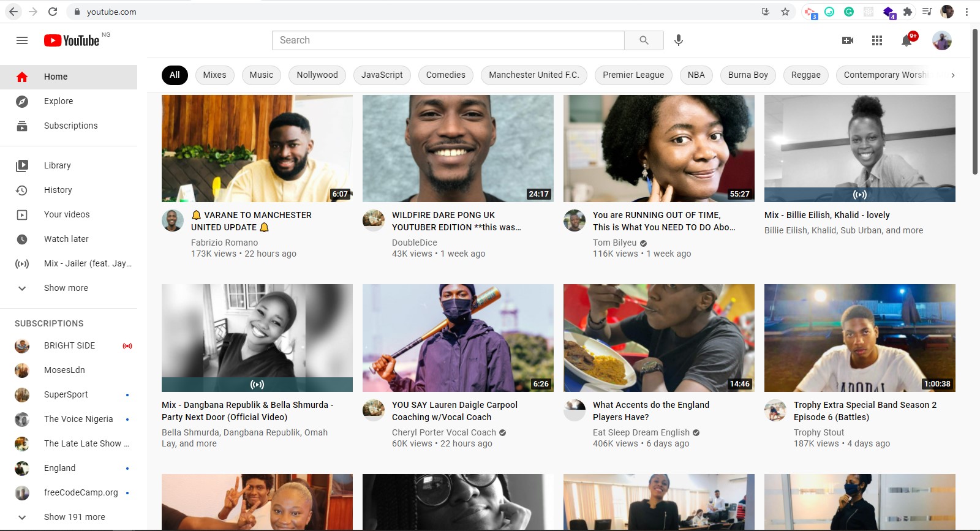
Task: Select the Premier League chip
Action: coord(633,75)
